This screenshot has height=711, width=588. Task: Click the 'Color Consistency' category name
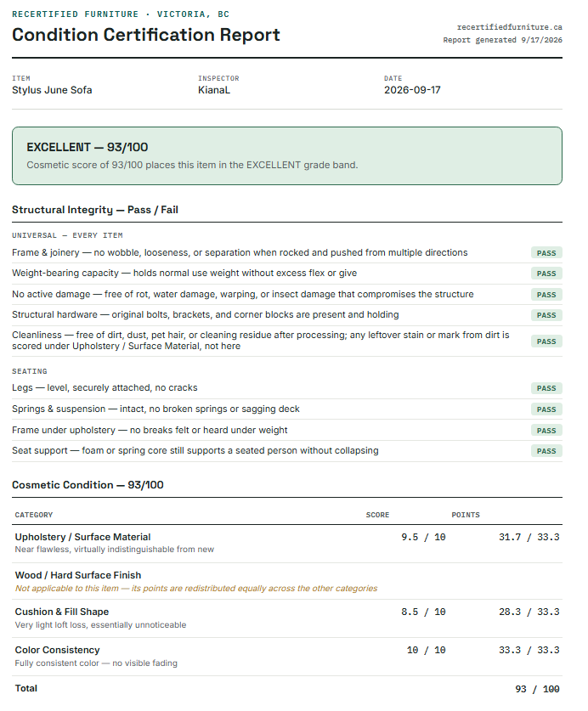(57, 650)
